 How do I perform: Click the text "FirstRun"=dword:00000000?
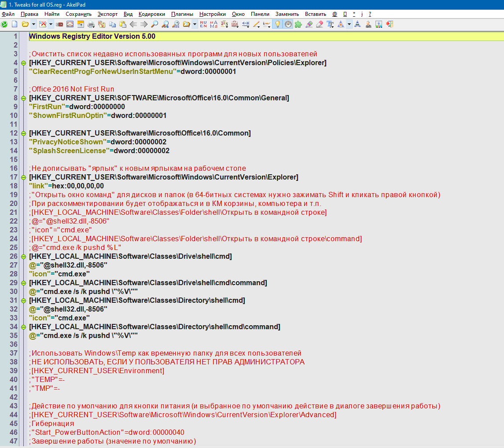pos(77,106)
